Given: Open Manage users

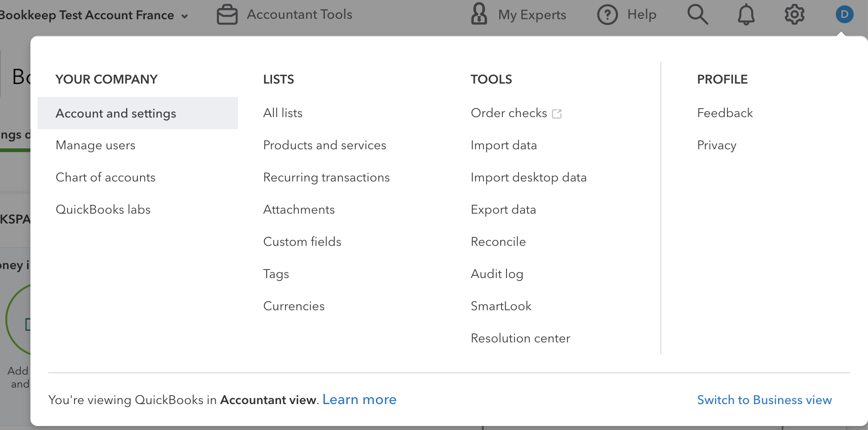Looking at the screenshot, I should tap(95, 145).
